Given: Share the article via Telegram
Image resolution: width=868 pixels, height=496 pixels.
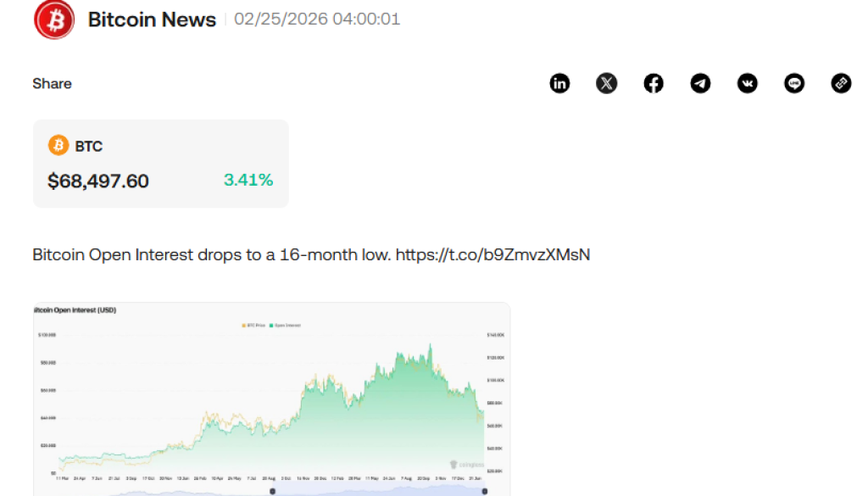Looking at the screenshot, I should [700, 83].
